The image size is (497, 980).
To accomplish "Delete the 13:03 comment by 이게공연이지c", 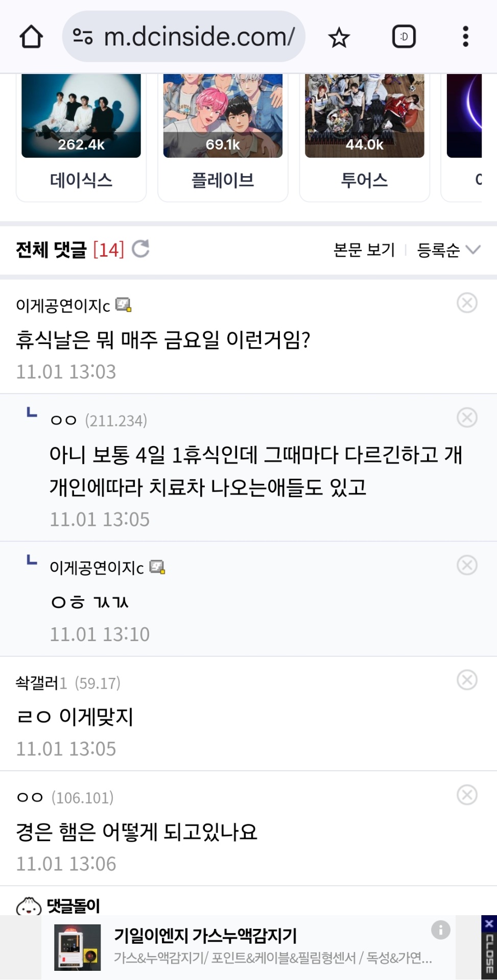I will (467, 303).
